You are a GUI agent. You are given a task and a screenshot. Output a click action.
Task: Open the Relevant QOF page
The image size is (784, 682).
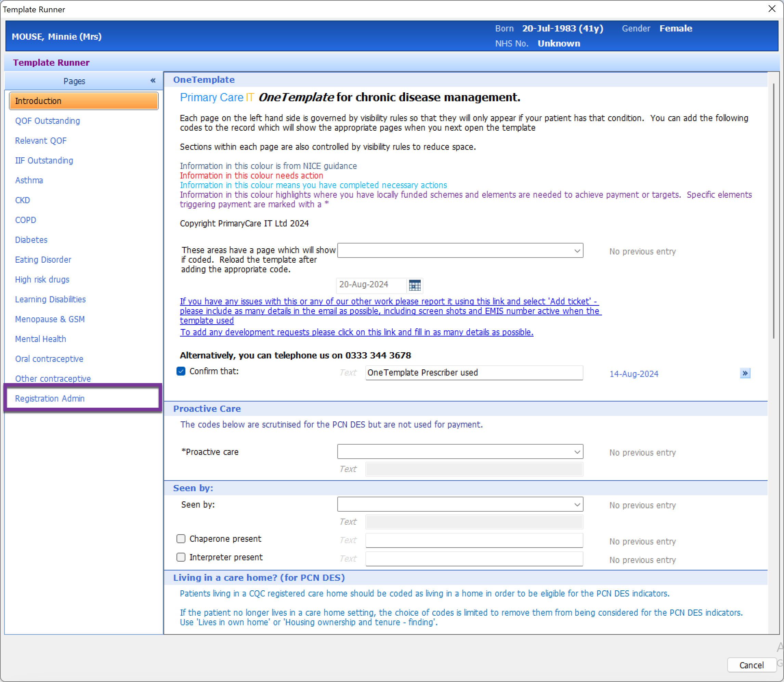(41, 141)
